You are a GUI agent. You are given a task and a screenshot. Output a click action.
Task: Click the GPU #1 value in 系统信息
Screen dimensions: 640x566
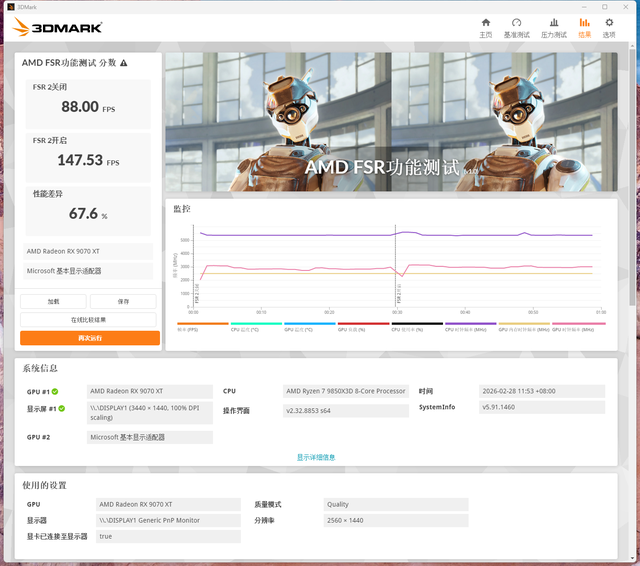[150, 391]
